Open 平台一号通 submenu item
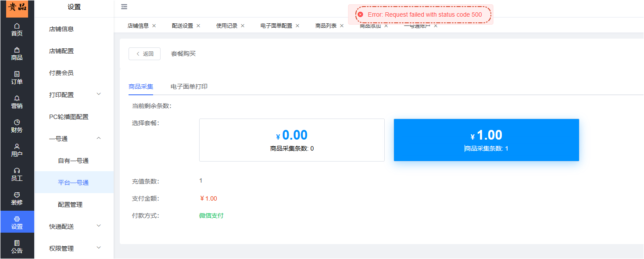This screenshot has height=259, width=644. [x=74, y=183]
